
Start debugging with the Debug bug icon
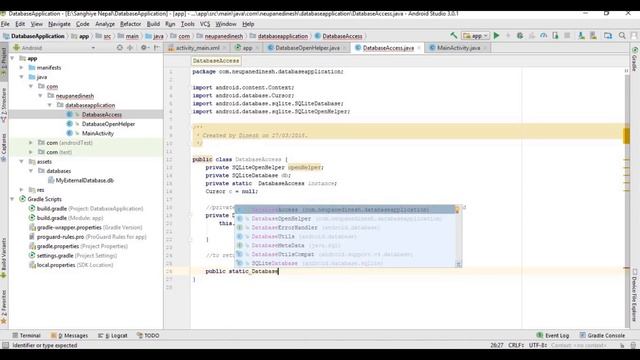pyautogui.click(x=520, y=36)
